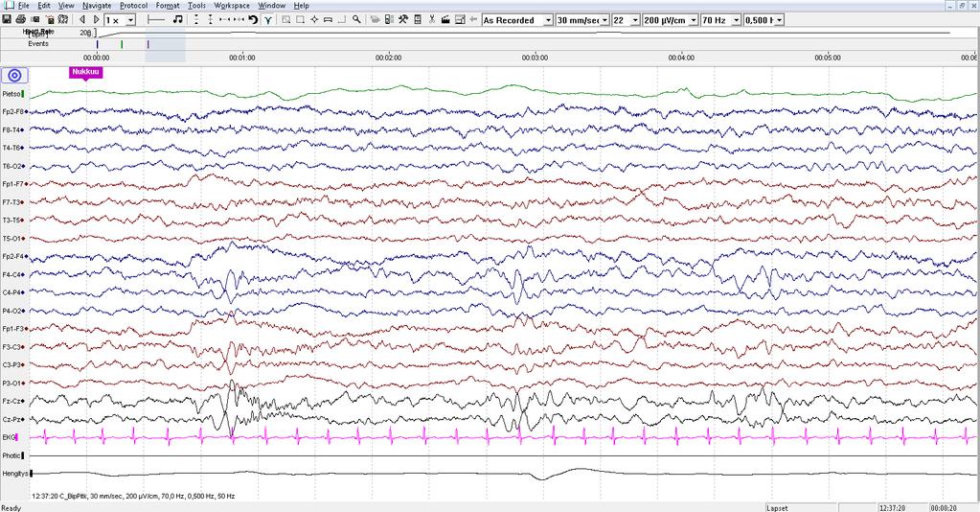Open the Format menu
The width and height of the screenshot is (980, 512).
pos(168,6)
